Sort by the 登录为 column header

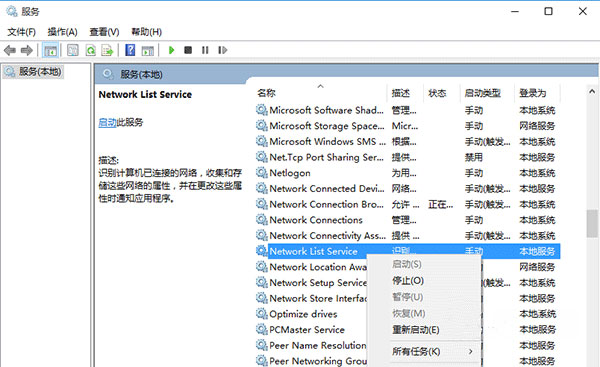pyautogui.click(x=532, y=93)
